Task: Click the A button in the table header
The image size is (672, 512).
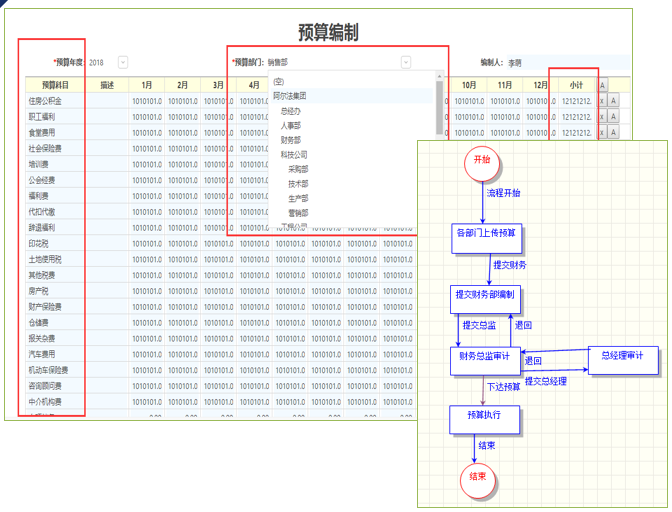Action: (602, 85)
